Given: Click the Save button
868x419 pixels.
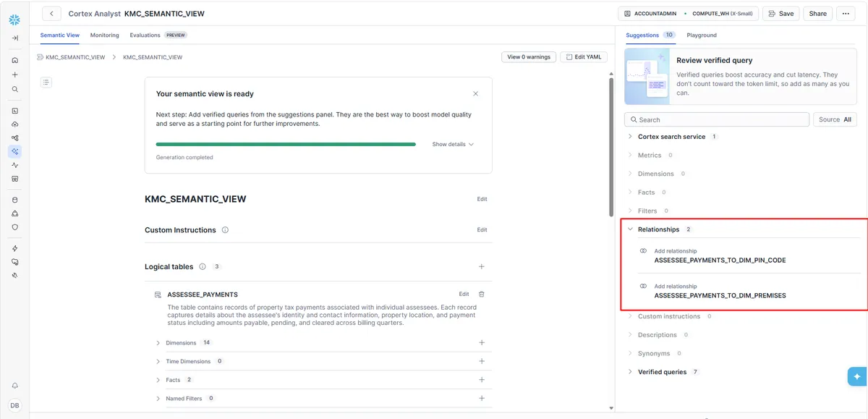Looking at the screenshot, I should pos(780,14).
